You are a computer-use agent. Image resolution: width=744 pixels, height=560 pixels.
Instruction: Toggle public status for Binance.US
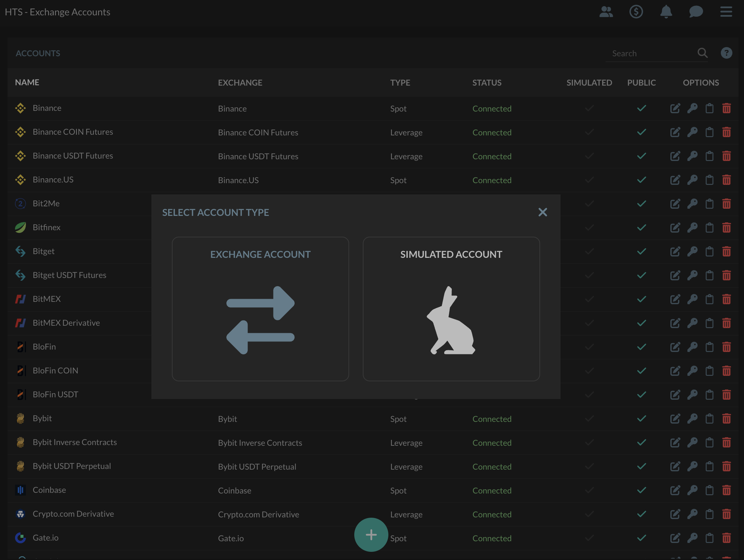click(x=641, y=180)
